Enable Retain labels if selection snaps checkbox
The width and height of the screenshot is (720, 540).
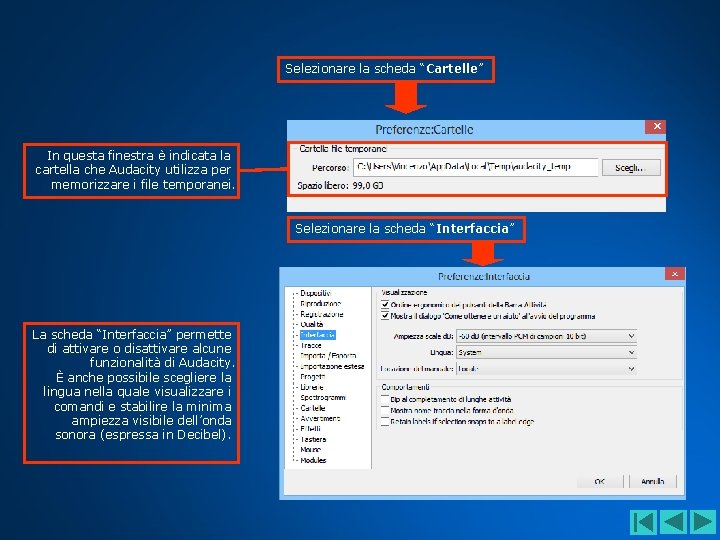(385, 421)
